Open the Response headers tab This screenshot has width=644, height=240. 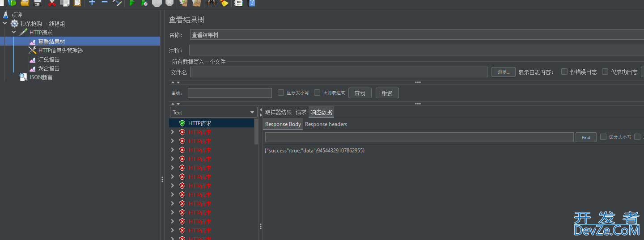[326, 124]
